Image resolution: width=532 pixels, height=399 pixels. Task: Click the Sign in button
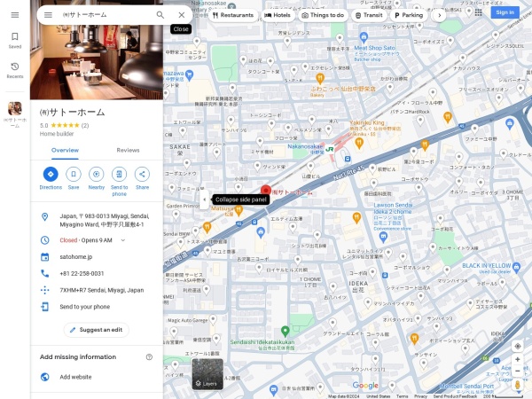[x=505, y=12]
